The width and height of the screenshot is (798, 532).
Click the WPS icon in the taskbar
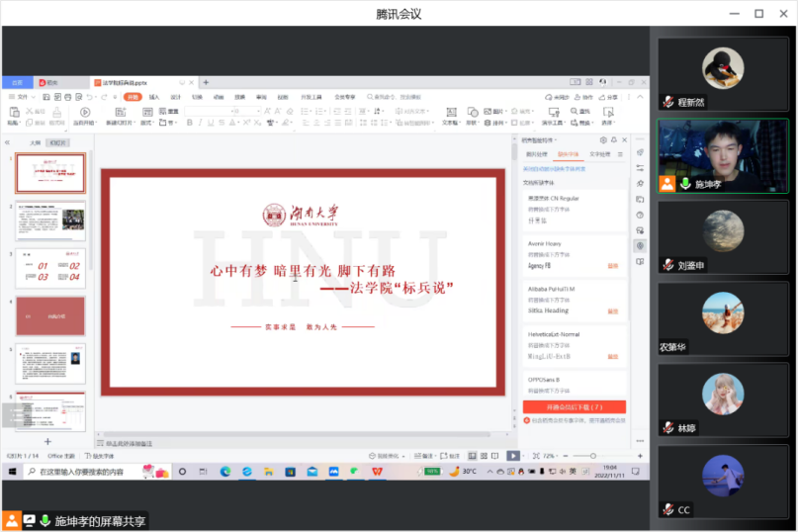377,472
